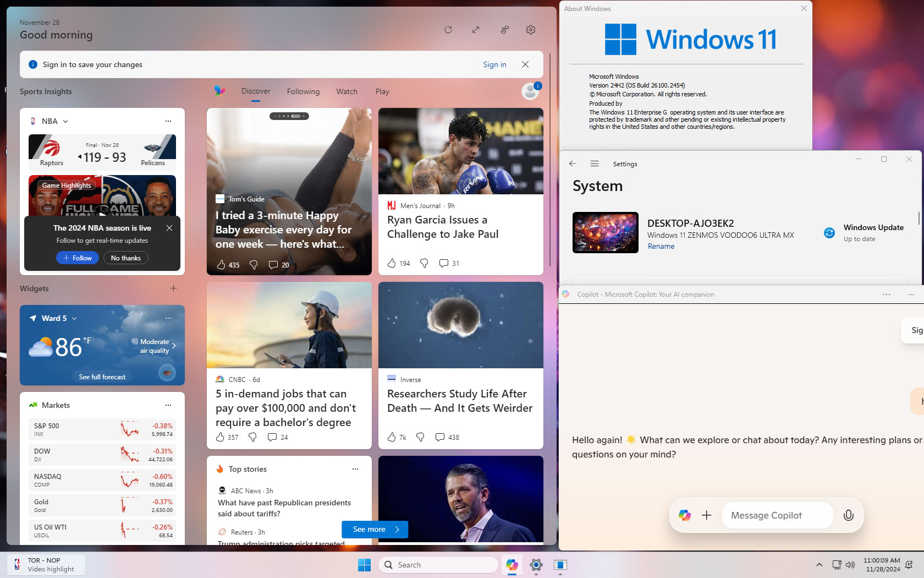Open Top stories more options menu
The width and height of the screenshot is (924, 578).
tap(355, 469)
